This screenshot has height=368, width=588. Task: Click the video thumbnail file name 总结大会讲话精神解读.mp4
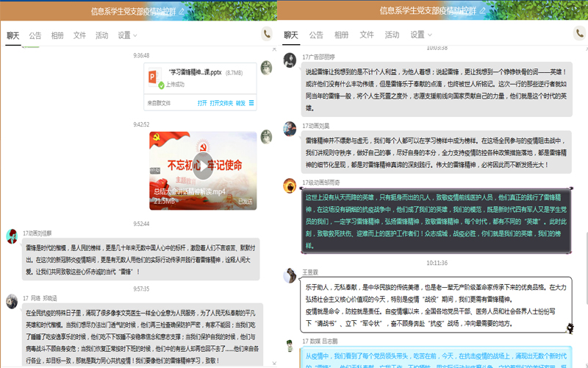pos(190,191)
